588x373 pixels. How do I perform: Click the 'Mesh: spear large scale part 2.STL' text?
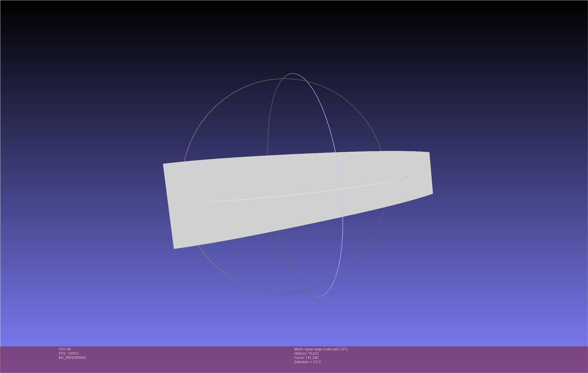coord(321,349)
